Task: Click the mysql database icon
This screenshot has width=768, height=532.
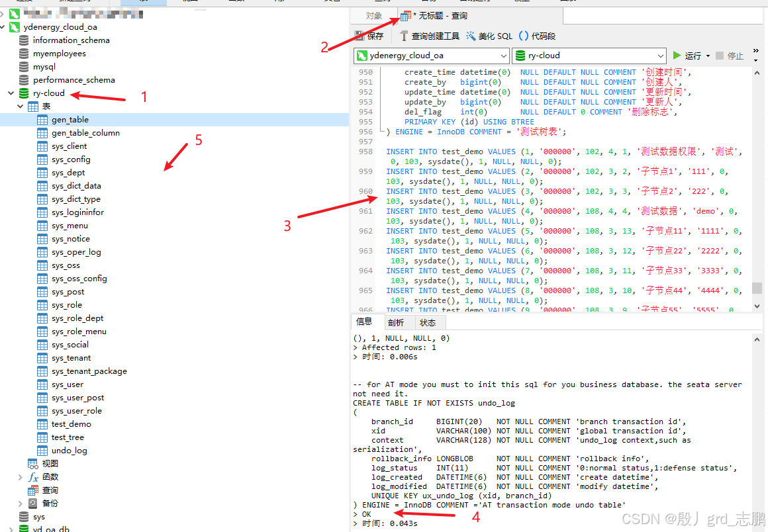Action: pyautogui.click(x=24, y=67)
